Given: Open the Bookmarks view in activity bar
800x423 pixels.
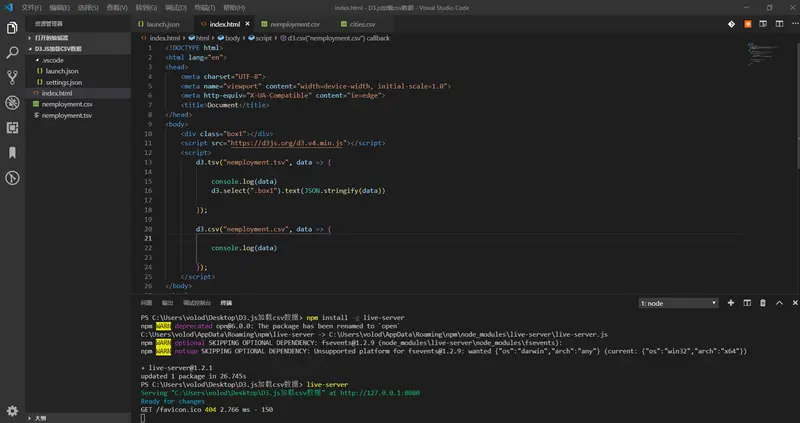Looking at the screenshot, I should pos(12,153).
